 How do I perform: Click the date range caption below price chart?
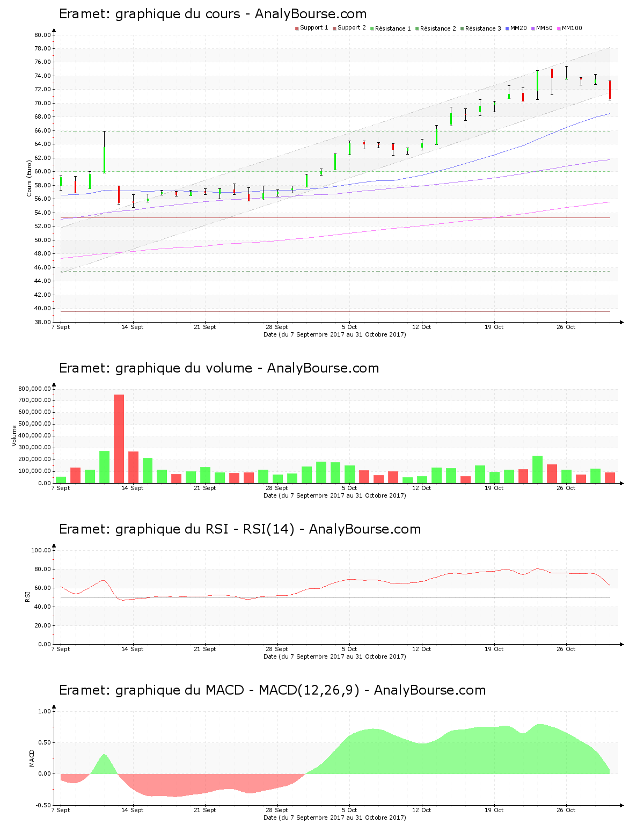335,334
